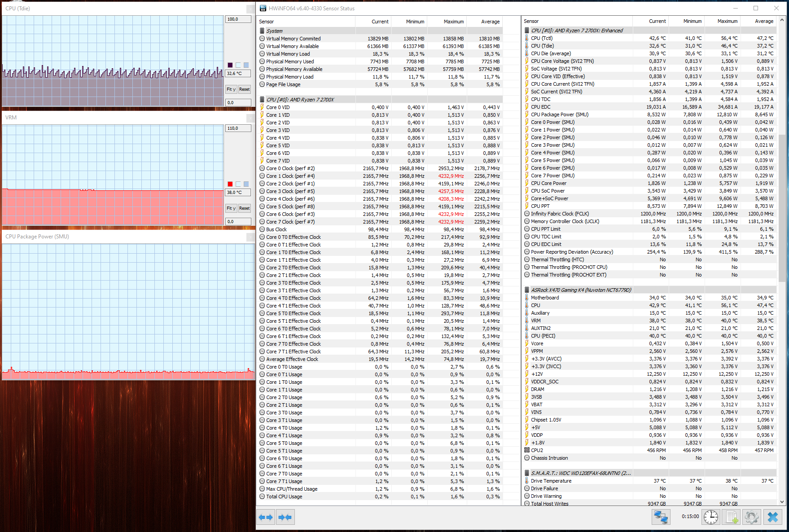This screenshot has height=532, width=789.
Task: Click the clock icon beside the elapsed timer
Action: point(711,517)
